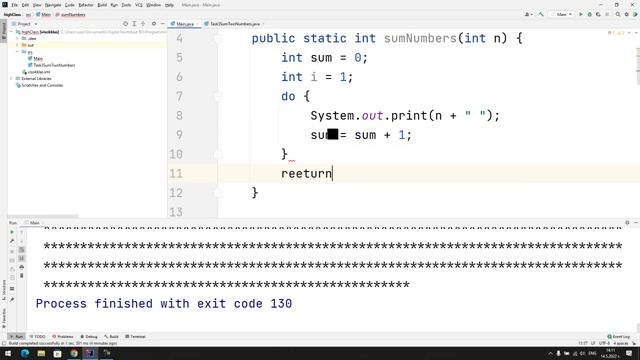Viewport: 640px width, 360px height.
Task: Toggle soft-wrap in Run console
Action: click(x=22, y=249)
